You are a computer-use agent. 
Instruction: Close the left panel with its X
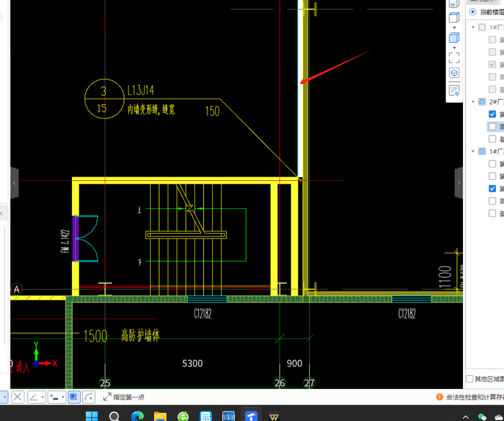point(1,214)
